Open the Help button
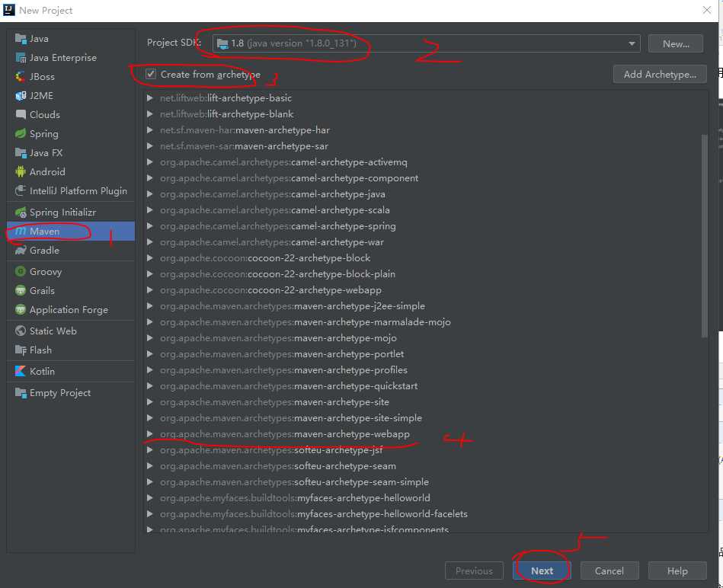 677,571
